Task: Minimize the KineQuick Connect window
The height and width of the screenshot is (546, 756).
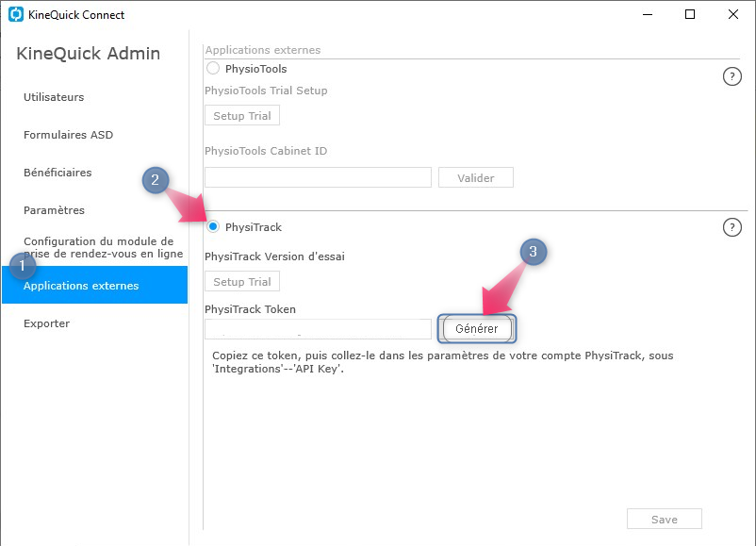Action: (648, 14)
